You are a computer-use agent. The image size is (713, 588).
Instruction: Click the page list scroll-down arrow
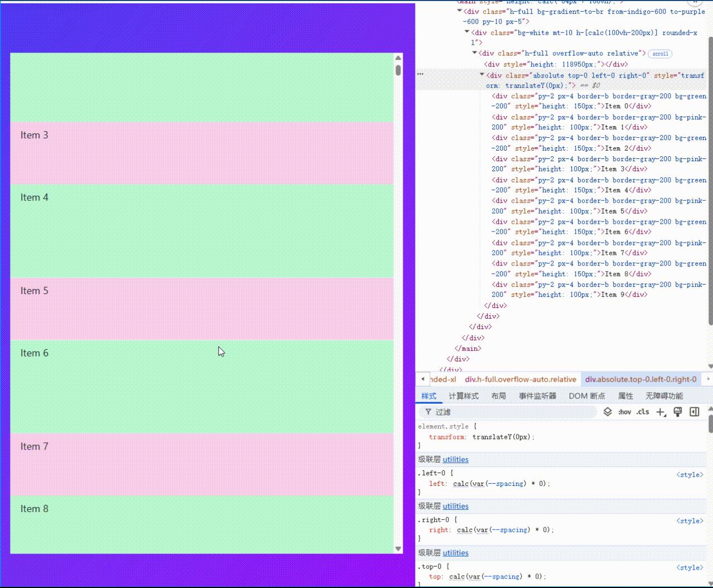pos(398,549)
